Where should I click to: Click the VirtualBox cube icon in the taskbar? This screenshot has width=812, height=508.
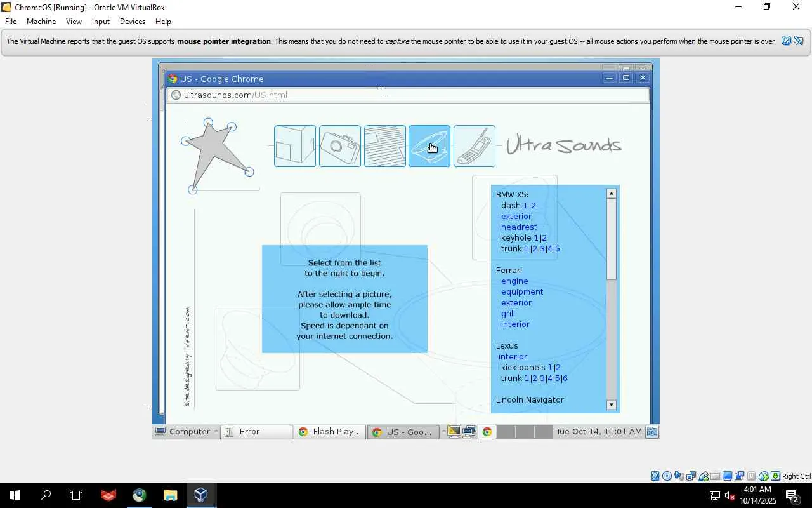201,495
